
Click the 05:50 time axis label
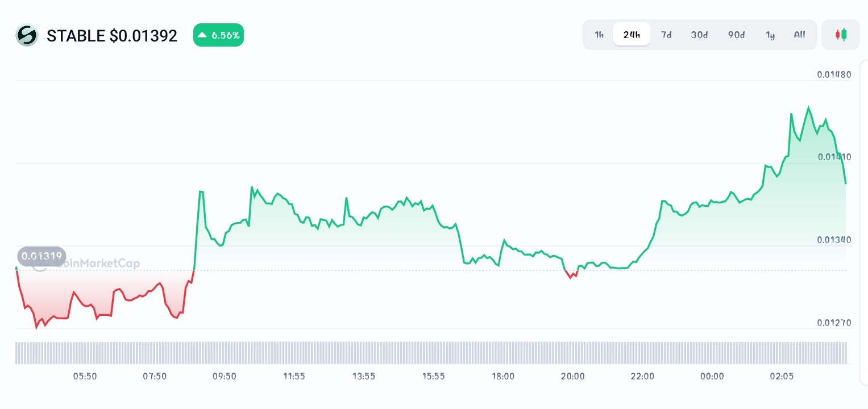[85, 376]
